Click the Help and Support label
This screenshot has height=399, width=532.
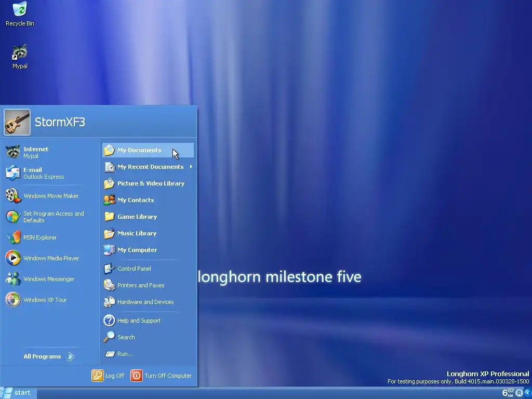pos(139,320)
